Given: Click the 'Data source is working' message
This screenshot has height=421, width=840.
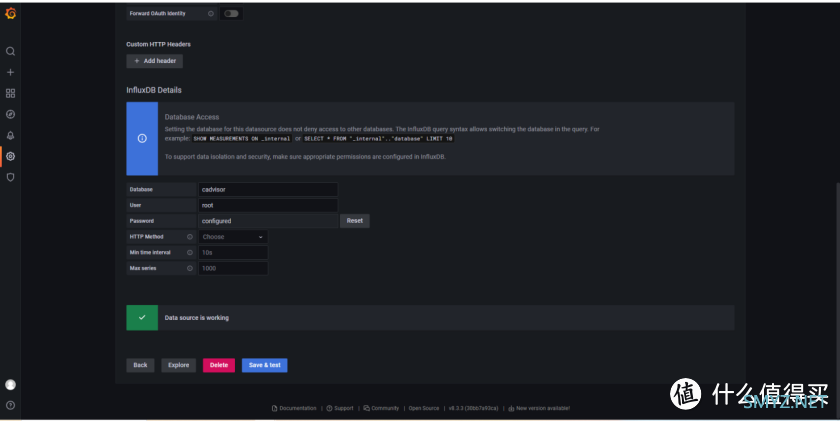Looking at the screenshot, I should [x=197, y=318].
